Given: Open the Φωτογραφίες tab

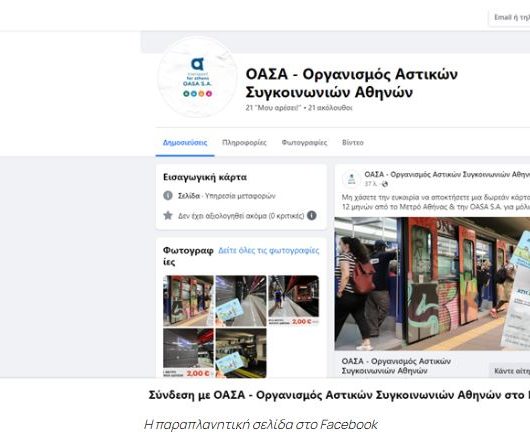Looking at the screenshot, I should (x=304, y=143).
